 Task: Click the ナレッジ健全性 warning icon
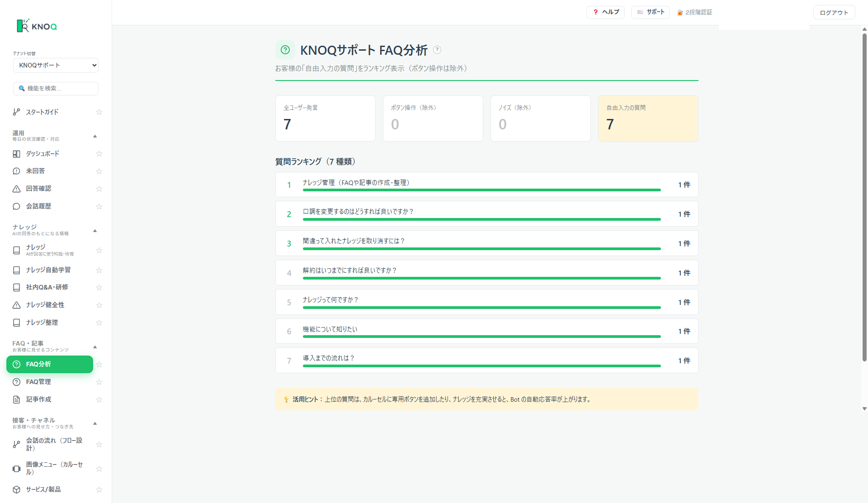[x=16, y=305]
